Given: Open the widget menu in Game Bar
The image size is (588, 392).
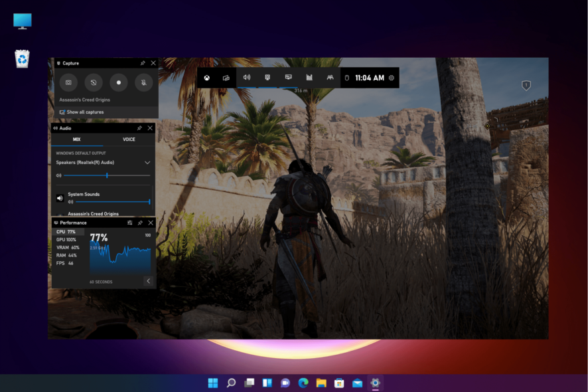Looking at the screenshot, I should click(x=226, y=78).
